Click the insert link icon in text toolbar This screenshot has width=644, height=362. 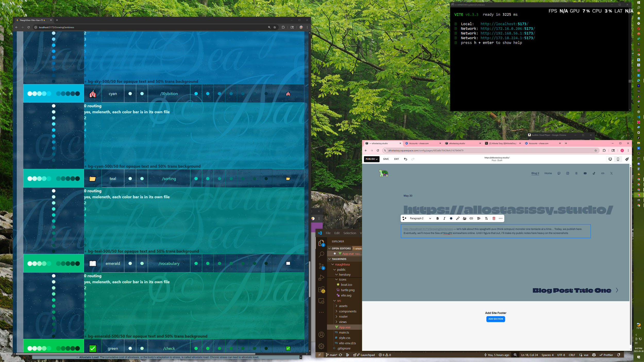pyautogui.click(x=471, y=218)
